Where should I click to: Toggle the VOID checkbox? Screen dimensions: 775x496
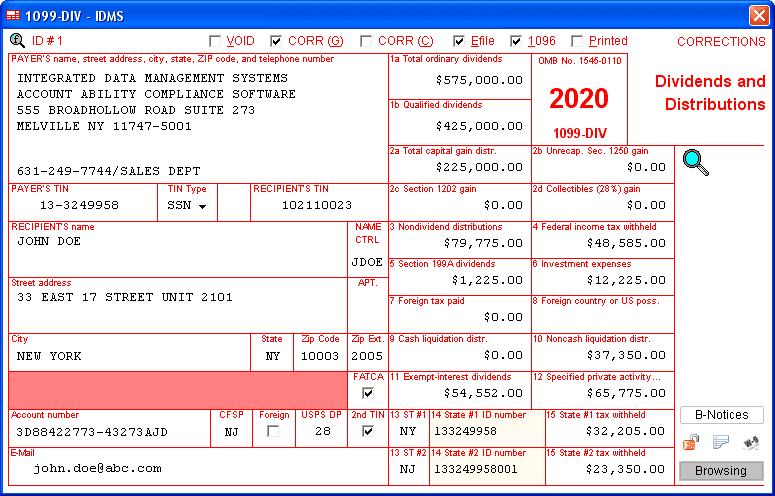pyautogui.click(x=215, y=41)
